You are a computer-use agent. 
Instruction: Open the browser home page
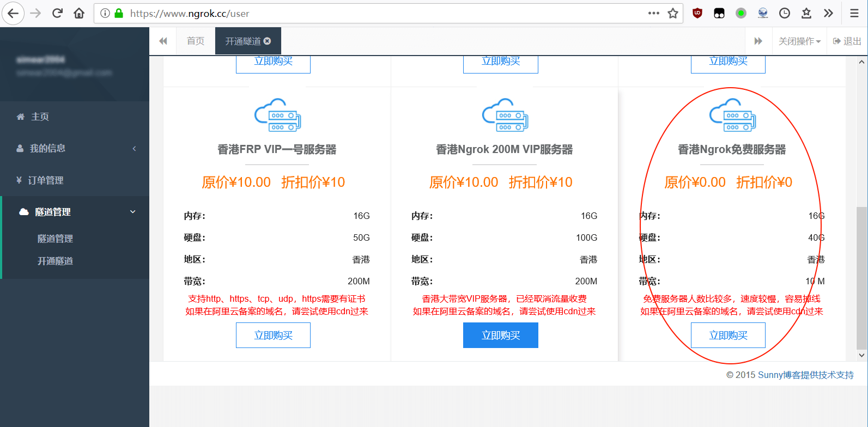(79, 13)
